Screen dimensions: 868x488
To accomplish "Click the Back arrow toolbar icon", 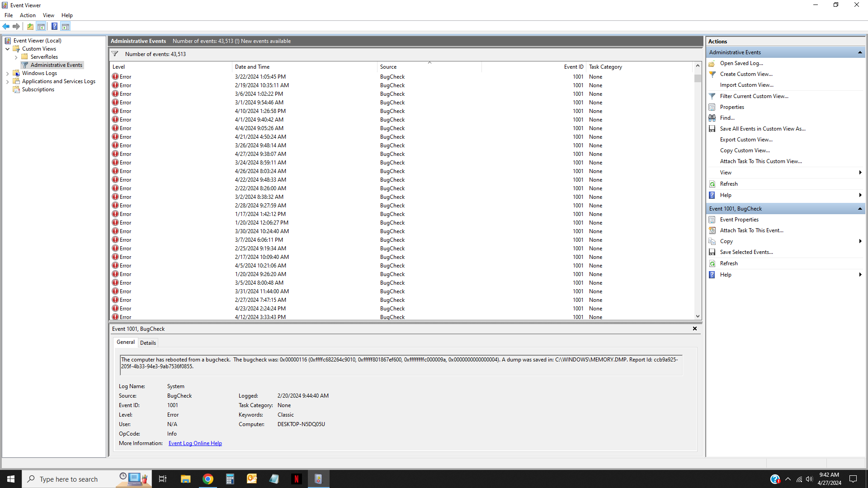I will click(6, 26).
